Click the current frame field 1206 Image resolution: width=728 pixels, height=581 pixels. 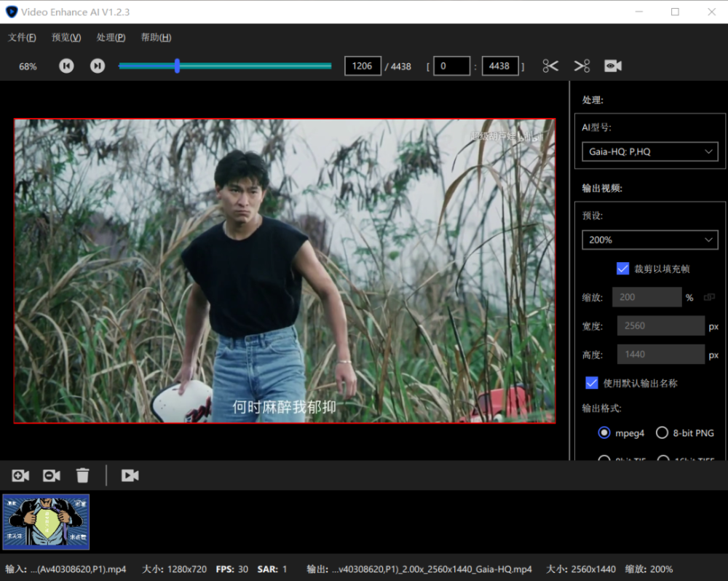pos(363,66)
